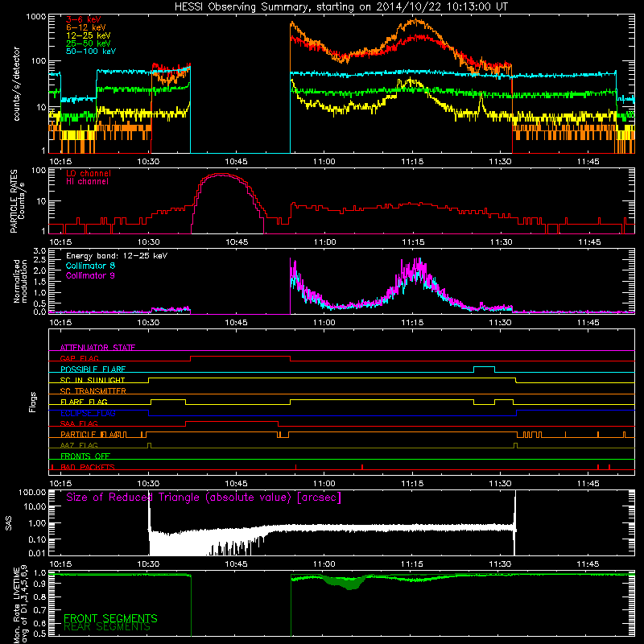The image size is (644, 644).
Task: Click the orange 6-12 keV peak near 11:15
Action: 416,22
